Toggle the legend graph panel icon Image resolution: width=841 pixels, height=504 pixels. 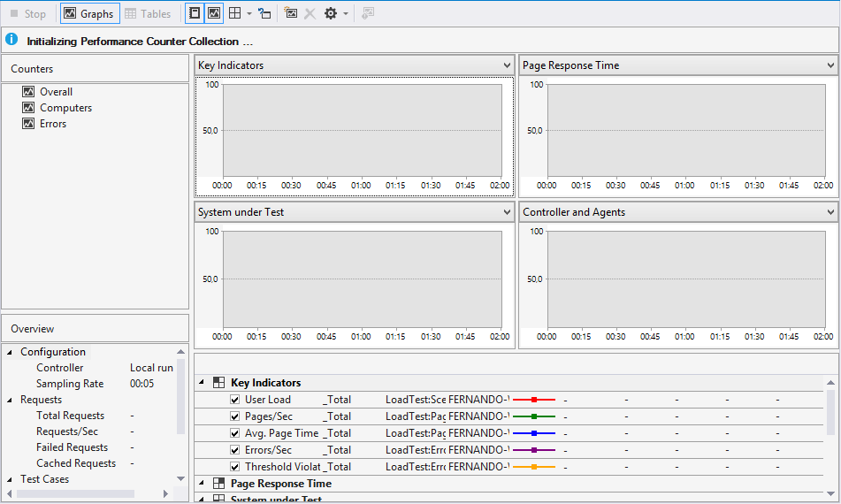pyautogui.click(x=214, y=14)
